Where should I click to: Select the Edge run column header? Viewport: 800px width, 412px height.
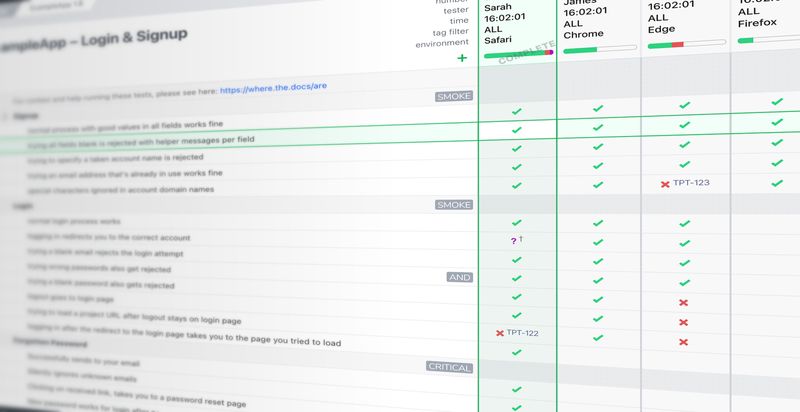[x=686, y=25]
